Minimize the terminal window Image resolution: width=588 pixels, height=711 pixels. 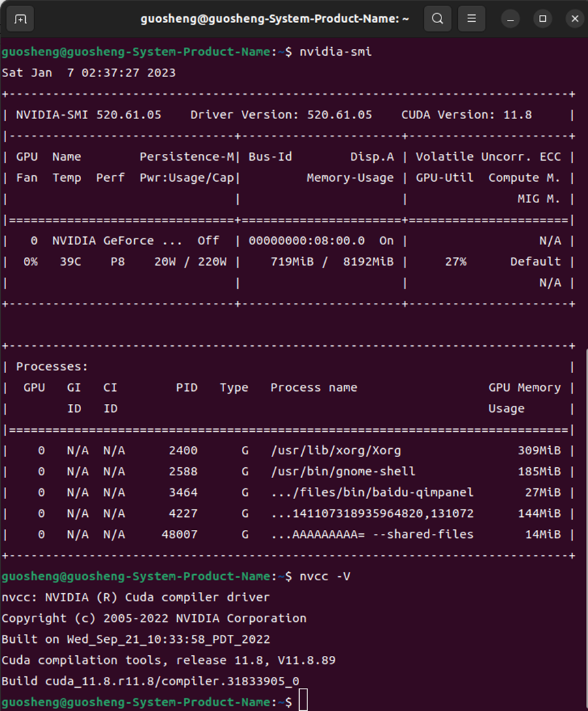coord(512,19)
